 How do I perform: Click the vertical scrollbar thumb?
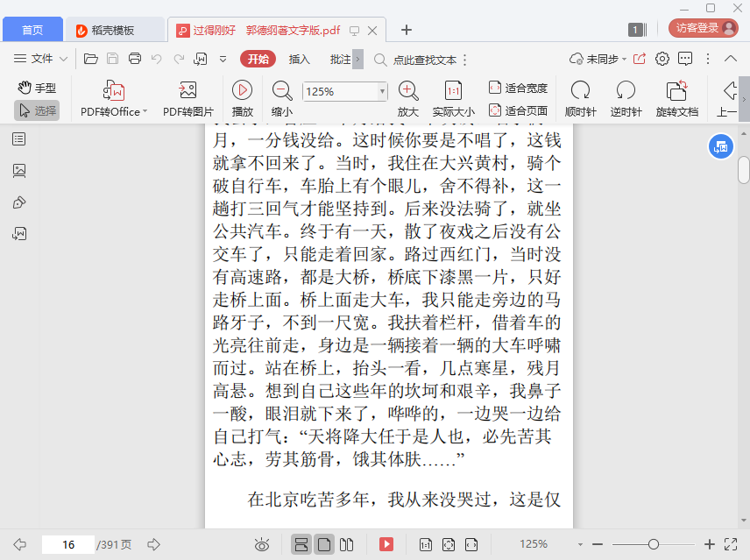click(x=743, y=170)
